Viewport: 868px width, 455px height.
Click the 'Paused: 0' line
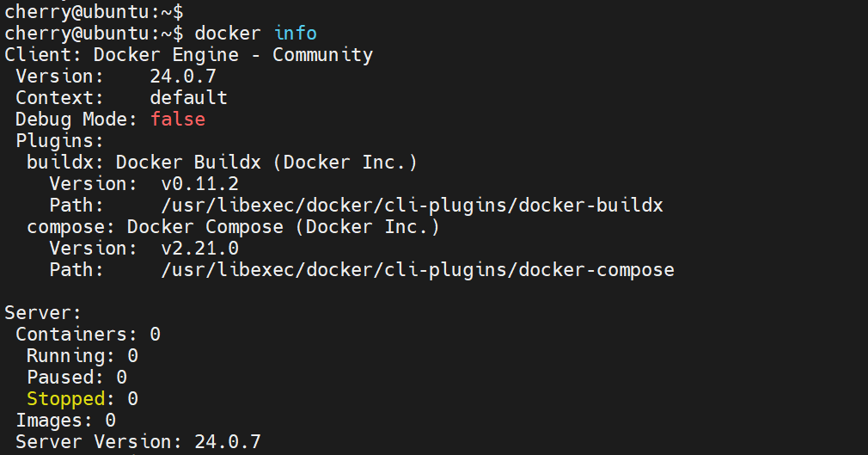pyautogui.click(x=76, y=378)
